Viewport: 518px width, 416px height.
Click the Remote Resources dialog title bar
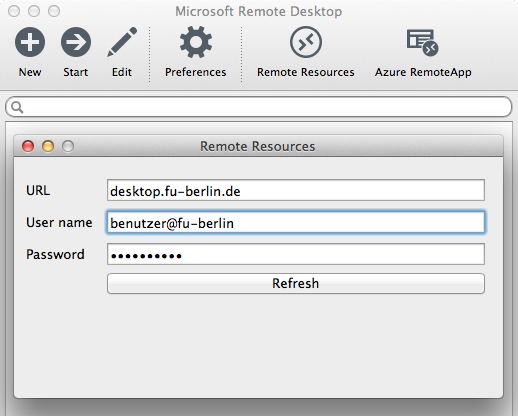click(258, 146)
